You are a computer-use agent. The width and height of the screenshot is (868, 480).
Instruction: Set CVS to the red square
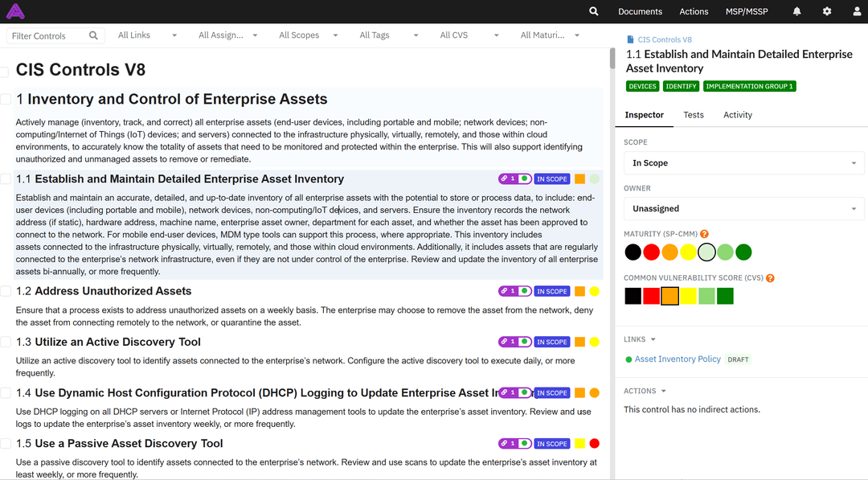[651, 296]
